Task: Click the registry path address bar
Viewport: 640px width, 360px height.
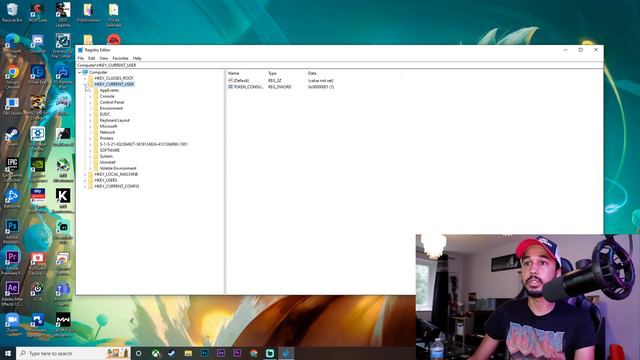Action: 339,65
